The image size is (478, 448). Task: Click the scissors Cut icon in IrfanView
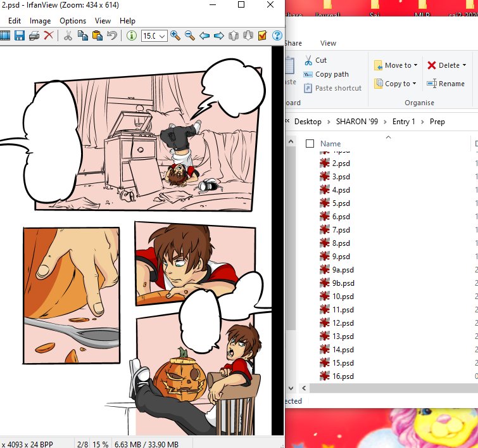[68, 35]
